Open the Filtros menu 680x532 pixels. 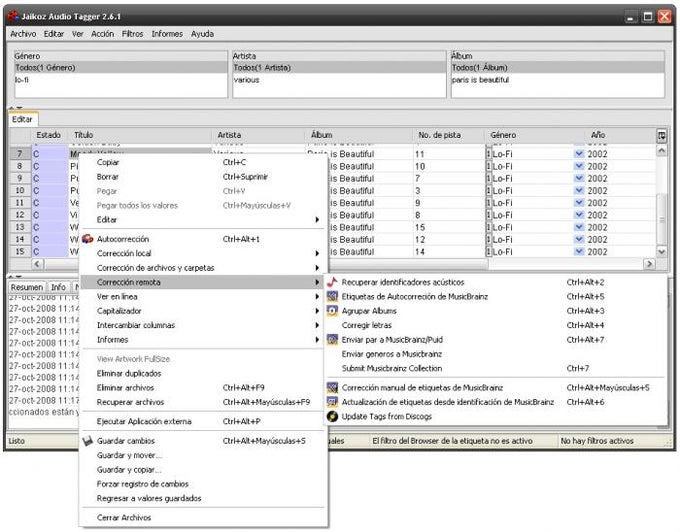pos(132,34)
